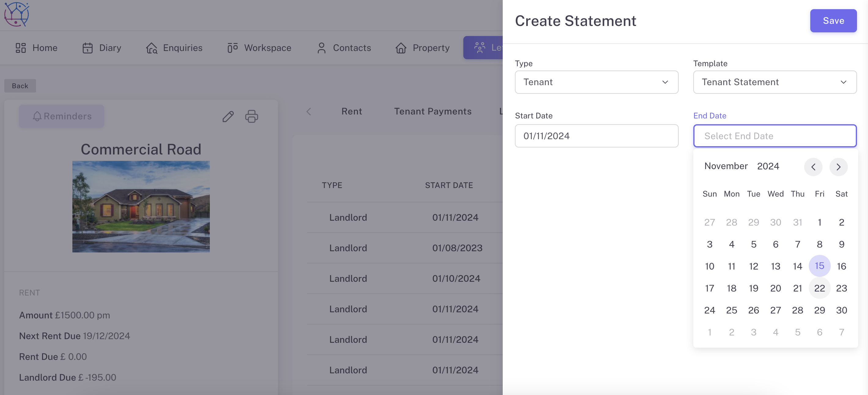Viewport: 868px width, 395px height.
Task: Expand the Template dropdown
Action: (x=774, y=82)
